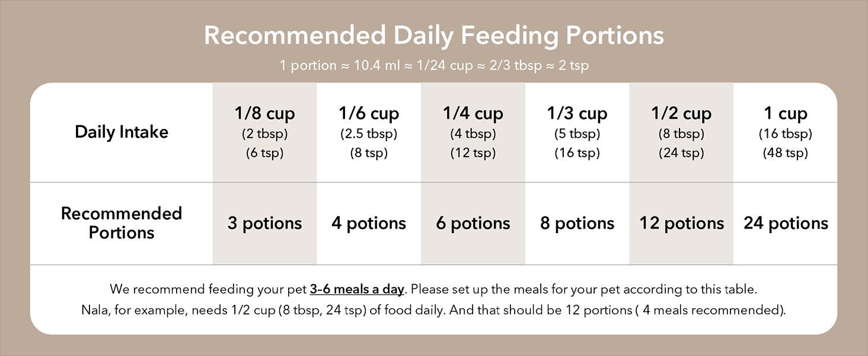Click "(2.5 tbsp)" under 1/6 cup

tap(369, 133)
